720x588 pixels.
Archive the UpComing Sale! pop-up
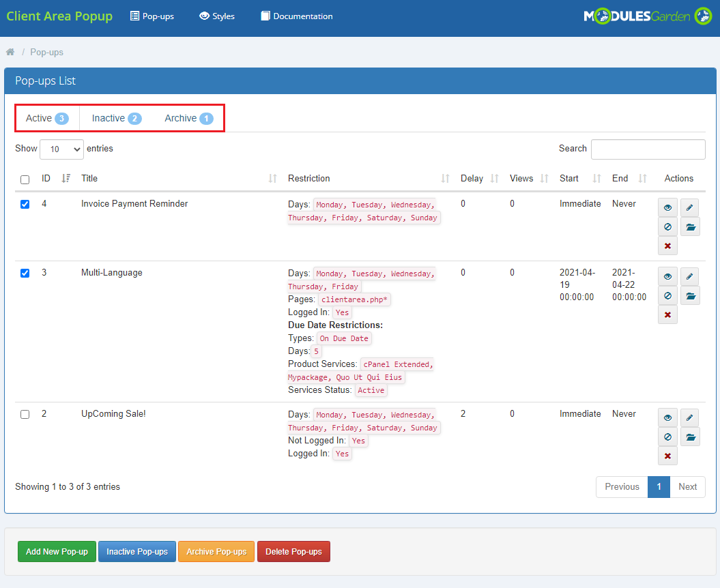tap(690, 437)
